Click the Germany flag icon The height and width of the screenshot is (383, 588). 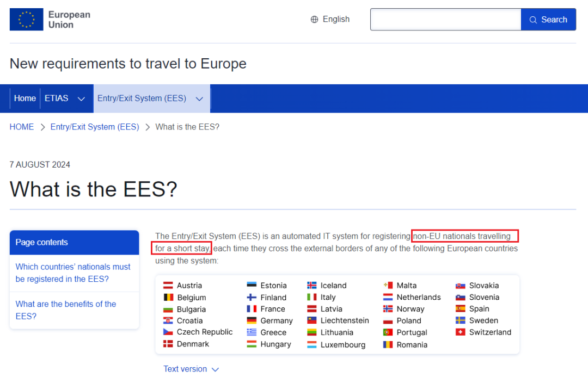click(x=252, y=321)
